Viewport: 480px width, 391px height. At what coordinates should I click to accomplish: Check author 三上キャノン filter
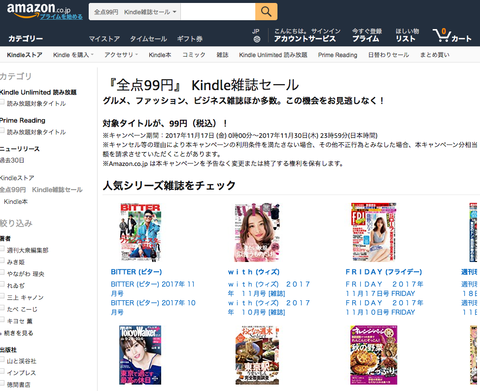(x=2, y=296)
